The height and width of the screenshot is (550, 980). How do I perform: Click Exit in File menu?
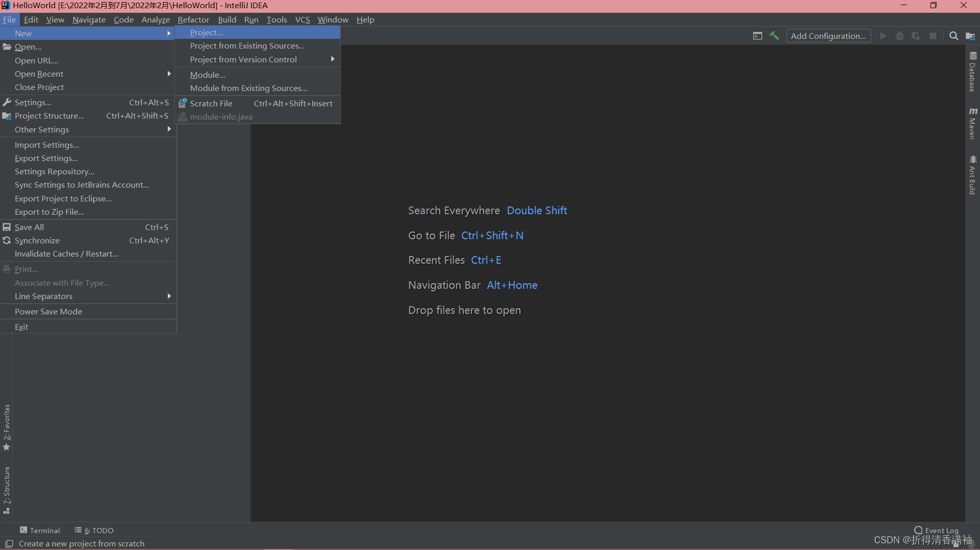[88, 327]
